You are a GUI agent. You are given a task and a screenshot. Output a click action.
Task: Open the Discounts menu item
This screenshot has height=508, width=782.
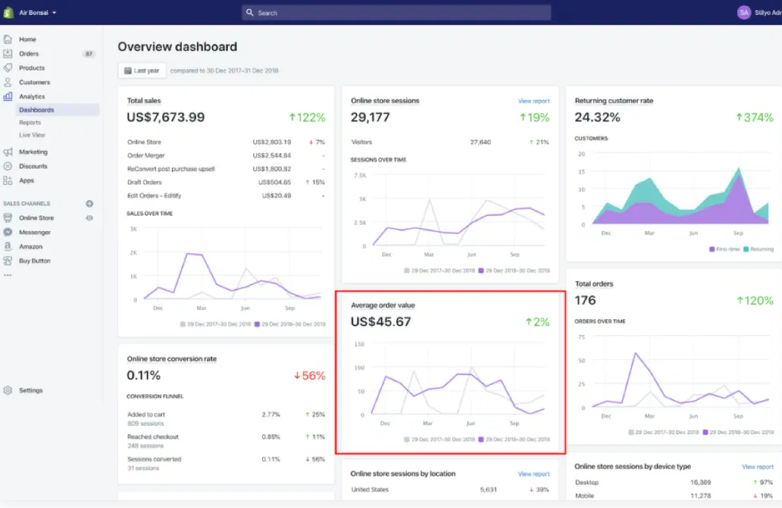[33, 167]
